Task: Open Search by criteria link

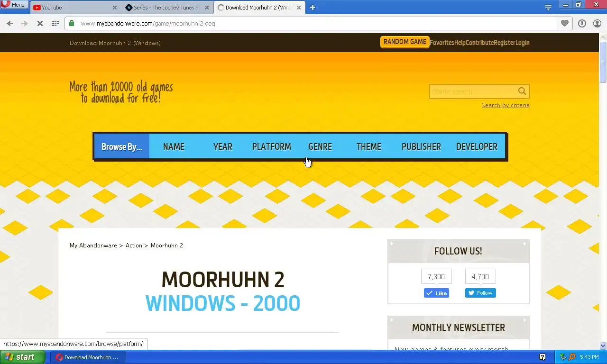Action: click(x=506, y=105)
